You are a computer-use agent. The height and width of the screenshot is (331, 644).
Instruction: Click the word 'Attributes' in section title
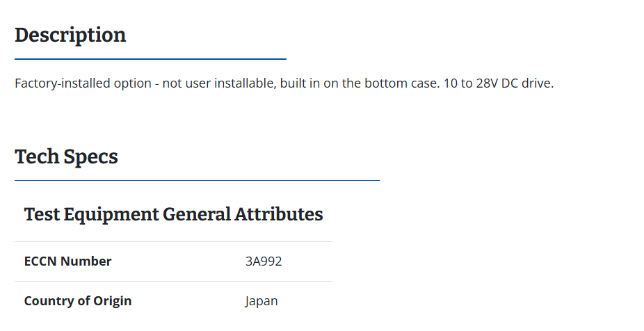click(278, 214)
